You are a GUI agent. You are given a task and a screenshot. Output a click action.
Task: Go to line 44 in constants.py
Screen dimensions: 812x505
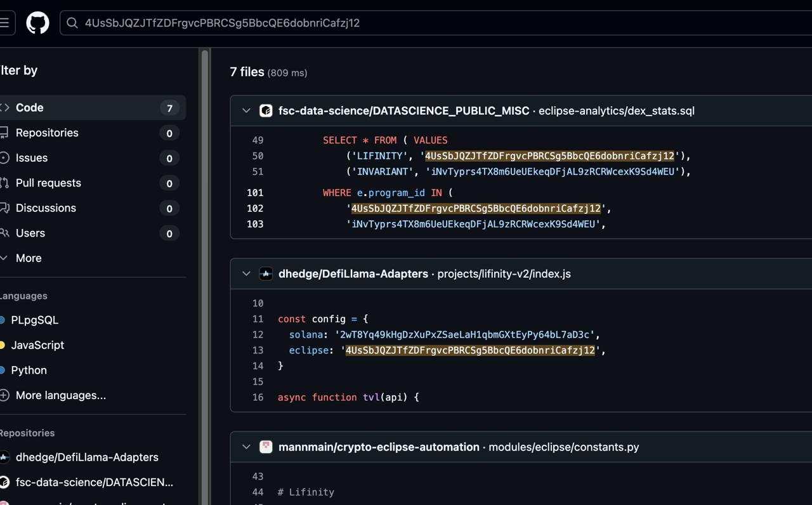coord(258,492)
